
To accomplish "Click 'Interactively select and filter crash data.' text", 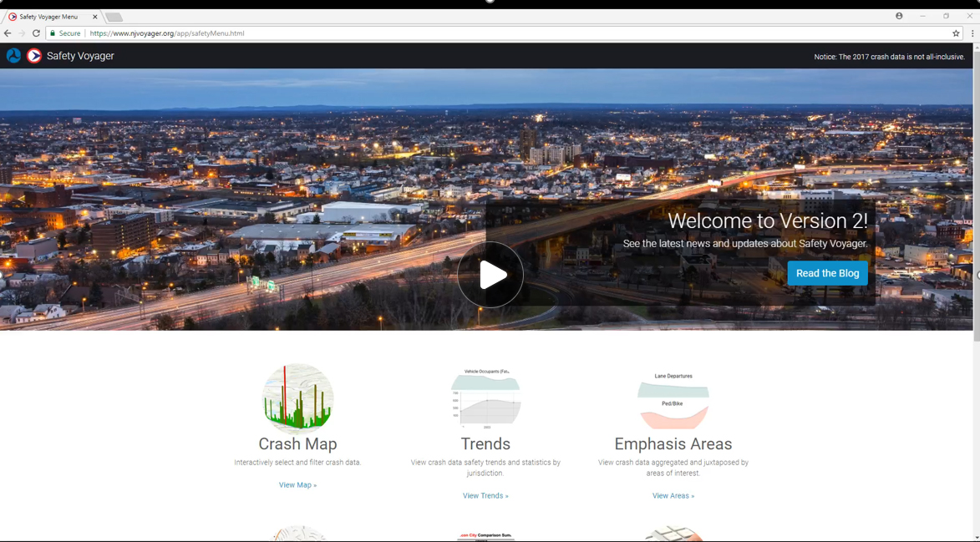I will point(297,463).
